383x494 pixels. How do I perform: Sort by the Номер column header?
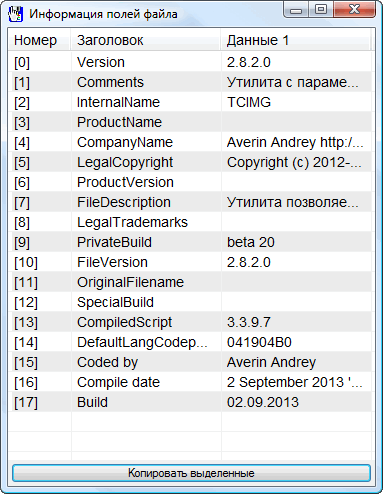click(39, 40)
